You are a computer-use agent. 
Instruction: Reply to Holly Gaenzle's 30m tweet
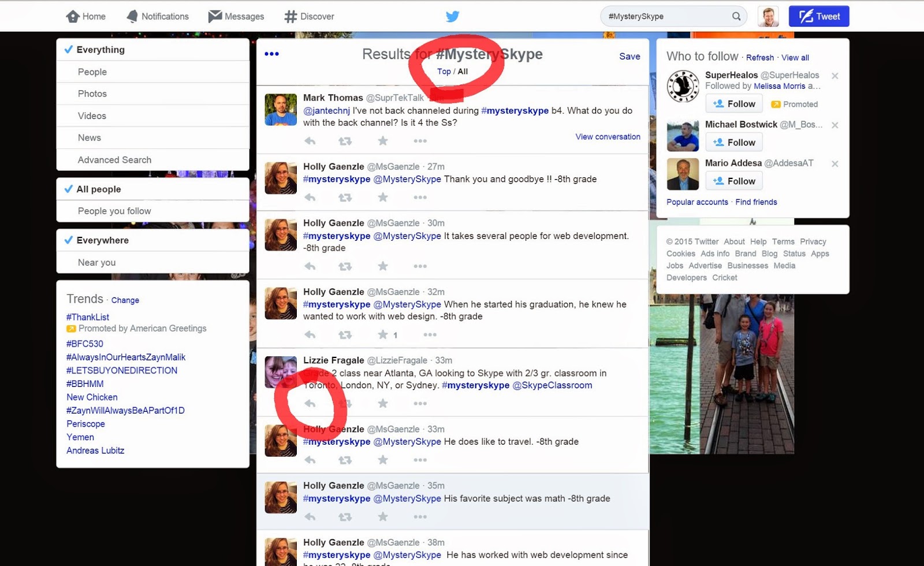coord(310,266)
